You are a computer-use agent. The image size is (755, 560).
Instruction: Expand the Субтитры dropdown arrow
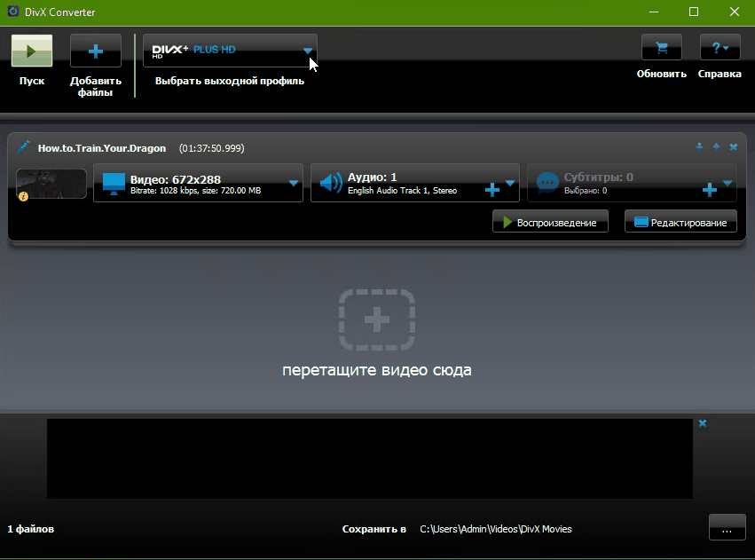pos(727,183)
